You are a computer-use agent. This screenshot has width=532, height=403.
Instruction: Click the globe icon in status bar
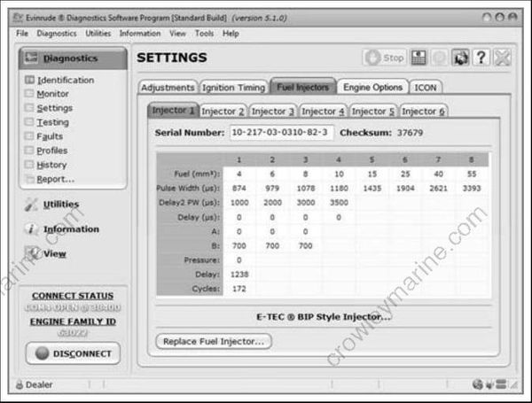point(477,384)
